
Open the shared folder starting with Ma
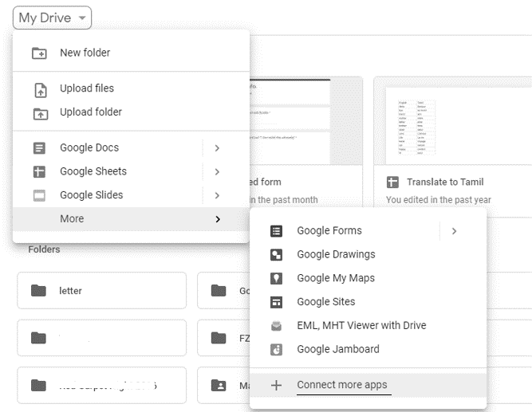click(x=224, y=386)
